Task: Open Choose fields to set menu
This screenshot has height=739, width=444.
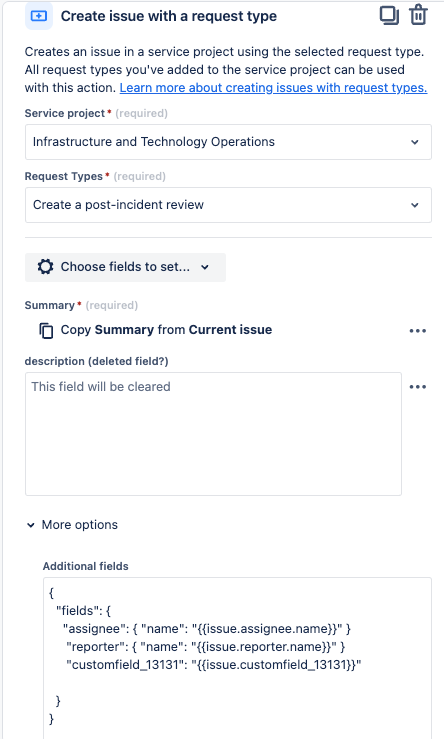Action: click(x=125, y=267)
